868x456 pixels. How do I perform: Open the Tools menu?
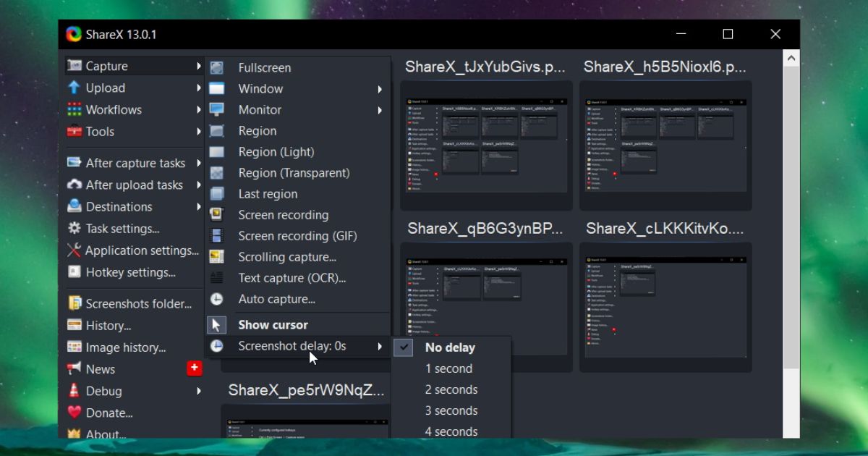point(100,131)
